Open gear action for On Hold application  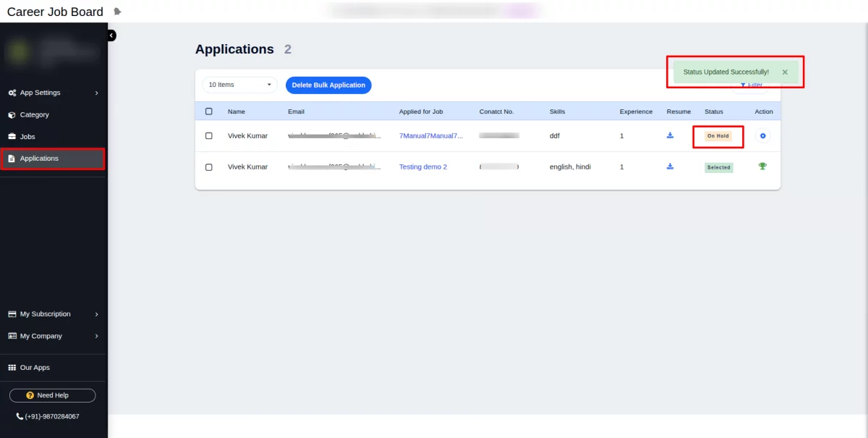[762, 135]
